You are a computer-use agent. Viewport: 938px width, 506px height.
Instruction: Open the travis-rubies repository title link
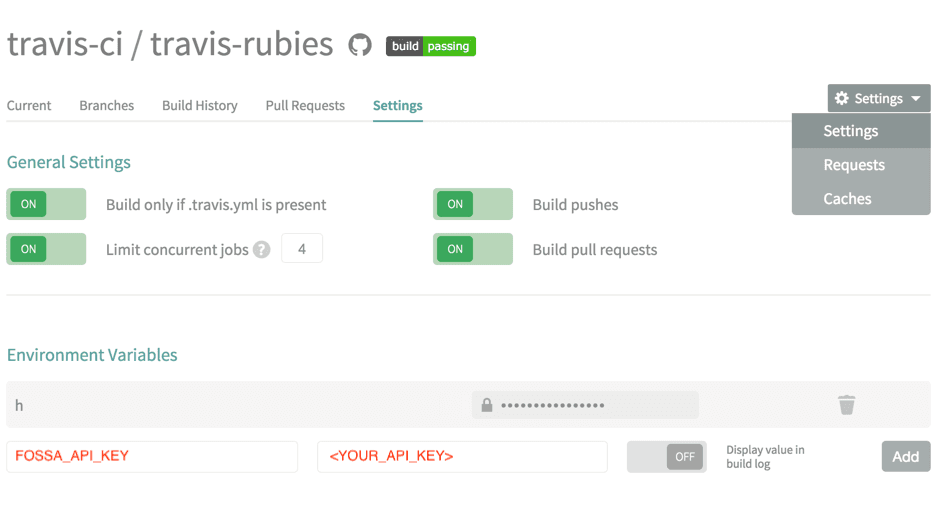(x=241, y=44)
